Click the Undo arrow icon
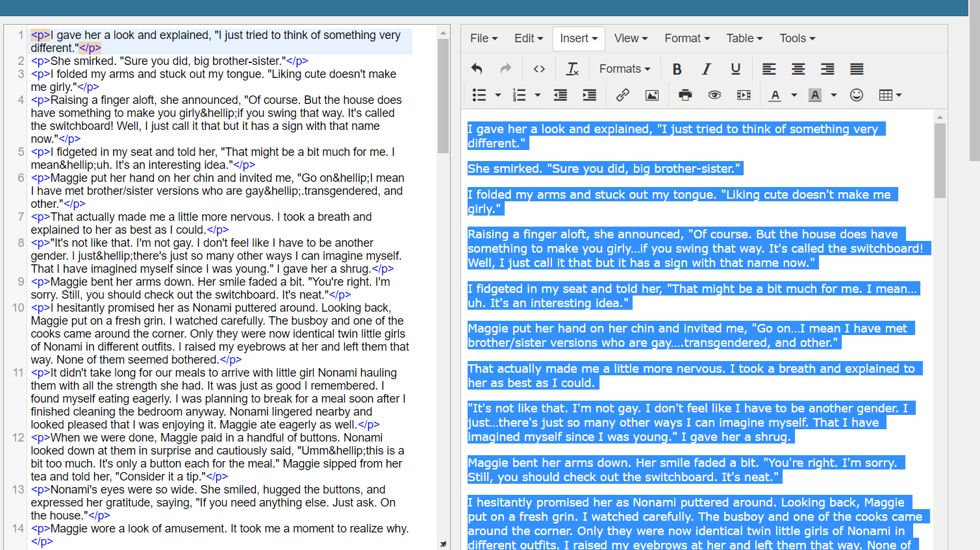The height and width of the screenshot is (550, 980). [477, 69]
